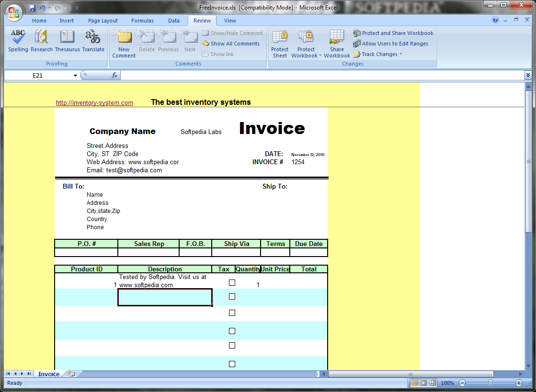Image resolution: width=536 pixels, height=392 pixels.
Task: Tick the fourth Tax checkbox
Action: pos(232,331)
